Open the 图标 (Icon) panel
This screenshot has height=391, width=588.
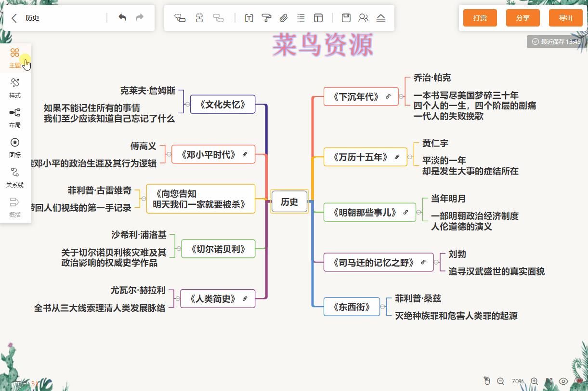pyautogui.click(x=15, y=147)
